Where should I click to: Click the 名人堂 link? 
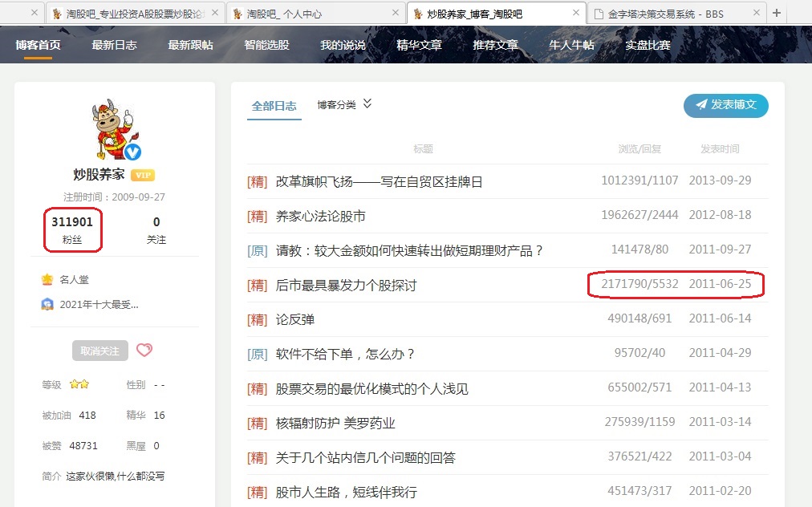tap(74, 280)
